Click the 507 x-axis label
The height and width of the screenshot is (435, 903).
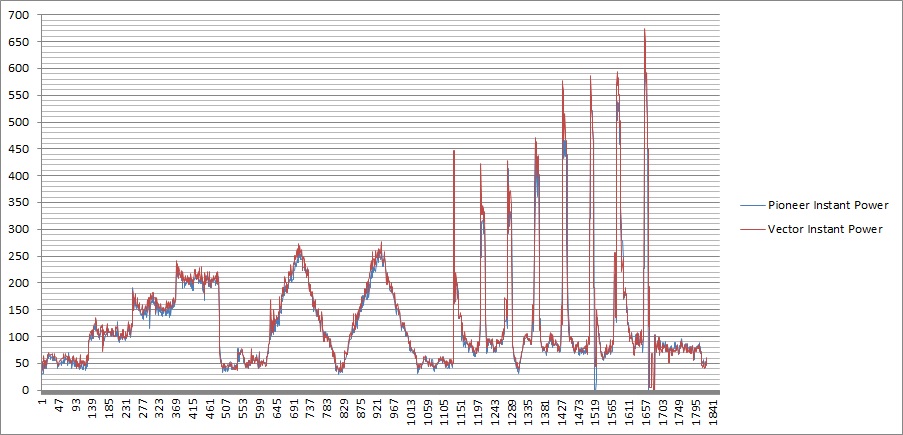(x=227, y=409)
